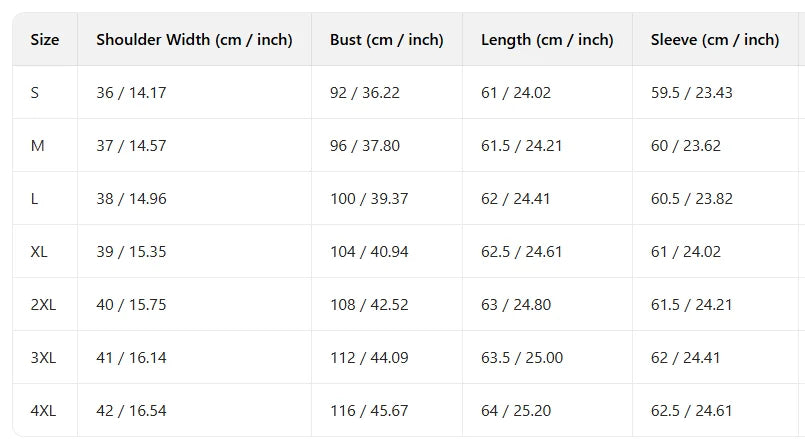Viewport: 805px width, 439px height.
Task: Select the length cell for size 3XL
Action: click(522, 358)
